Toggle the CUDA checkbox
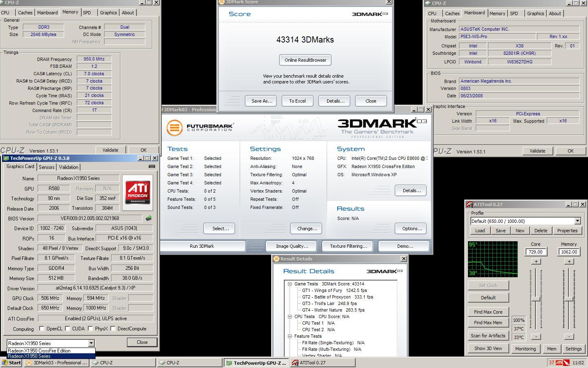Viewport: 588px width, 368px height. [67, 329]
